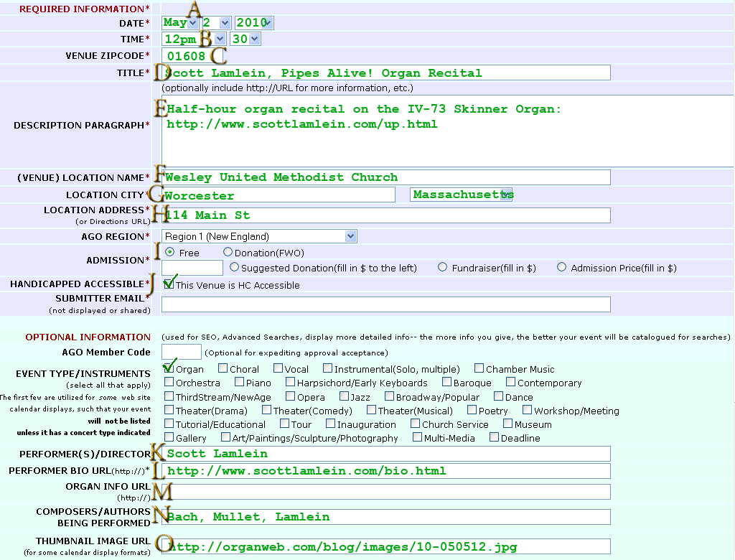Click the Location Address field
Image resolution: width=735 pixels, height=560 pixels.
(x=385, y=215)
